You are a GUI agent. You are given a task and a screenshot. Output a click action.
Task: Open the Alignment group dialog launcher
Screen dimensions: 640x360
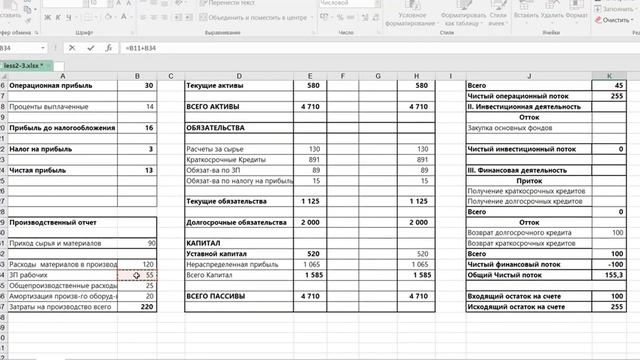click(x=313, y=32)
